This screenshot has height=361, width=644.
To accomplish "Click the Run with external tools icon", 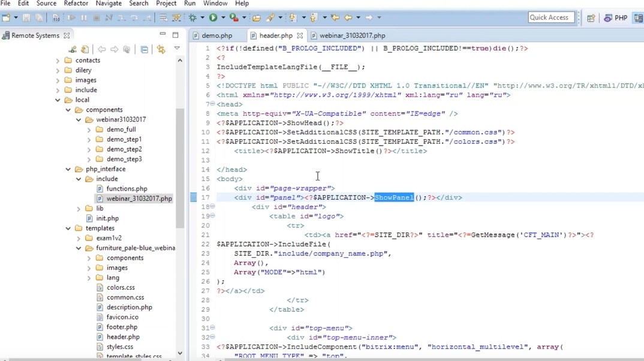I will (234, 17).
